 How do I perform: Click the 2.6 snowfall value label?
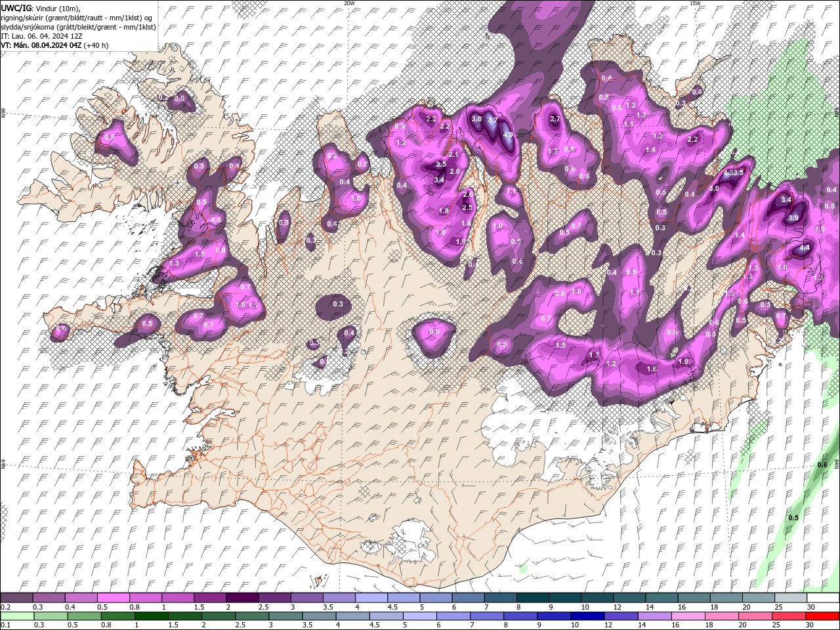pyautogui.click(x=468, y=195)
